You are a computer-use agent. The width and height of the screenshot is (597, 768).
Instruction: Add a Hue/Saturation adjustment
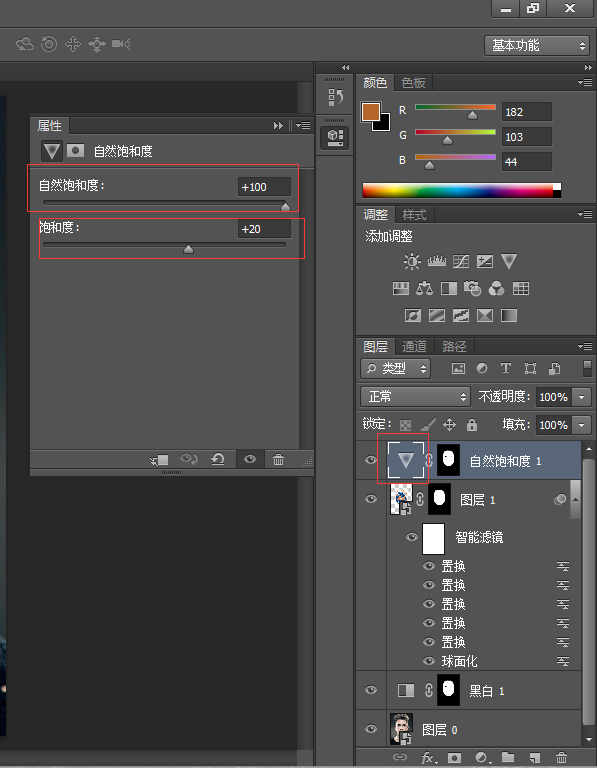click(401, 288)
